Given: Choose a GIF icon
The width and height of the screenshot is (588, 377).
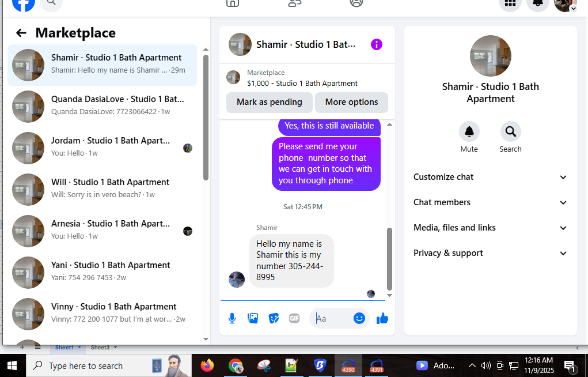Looking at the screenshot, I should pyautogui.click(x=294, y=318).
